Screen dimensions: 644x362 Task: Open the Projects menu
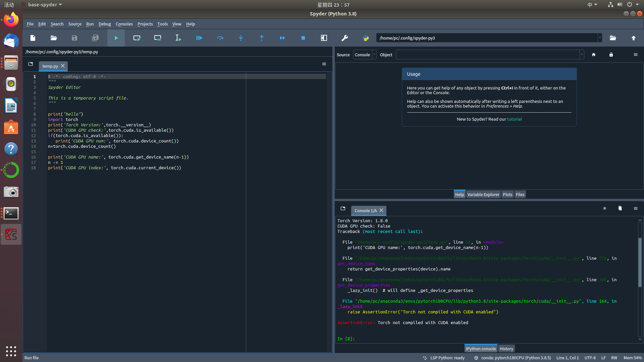click(x=145, y=24)
